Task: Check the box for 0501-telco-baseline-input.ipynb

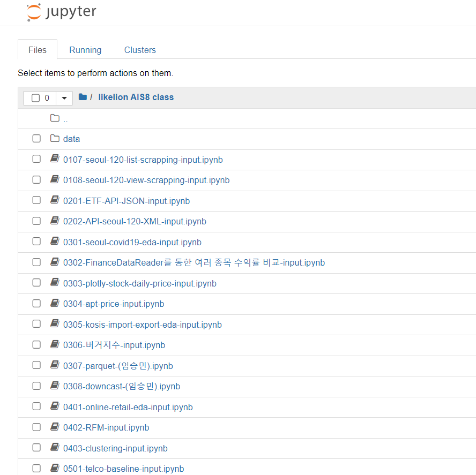Action: 36,469
